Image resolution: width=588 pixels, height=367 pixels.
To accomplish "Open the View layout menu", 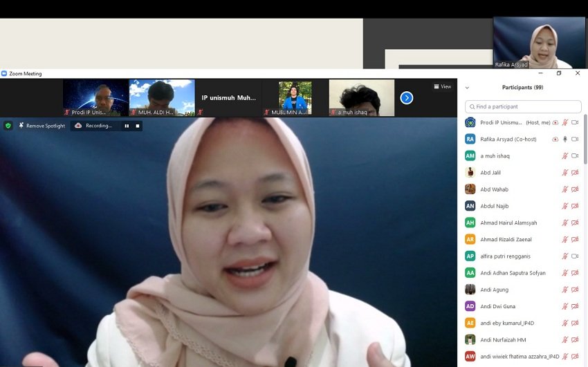I will [443, 86].
